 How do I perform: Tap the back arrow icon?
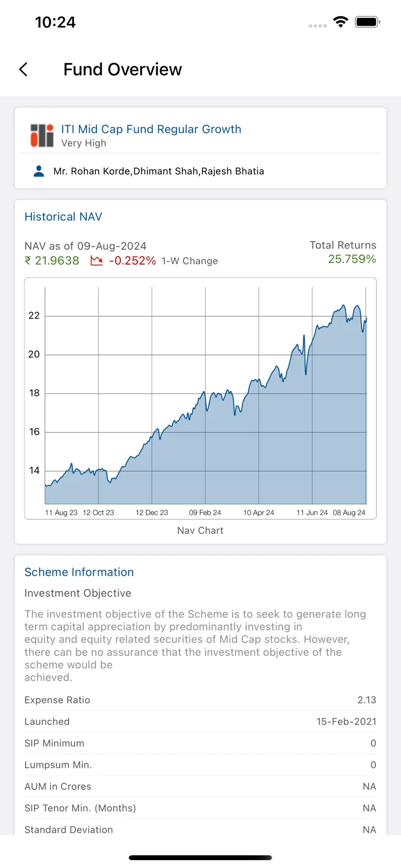23,70
